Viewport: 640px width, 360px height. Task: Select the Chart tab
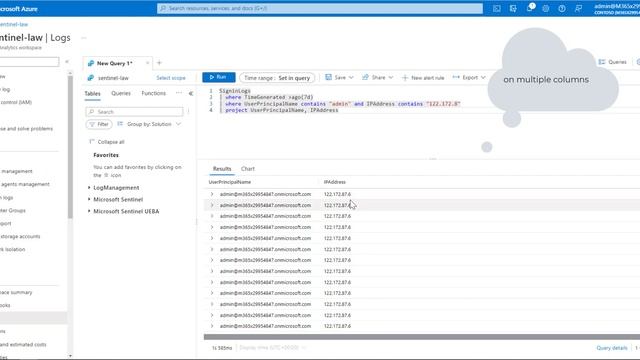[248, 169]
